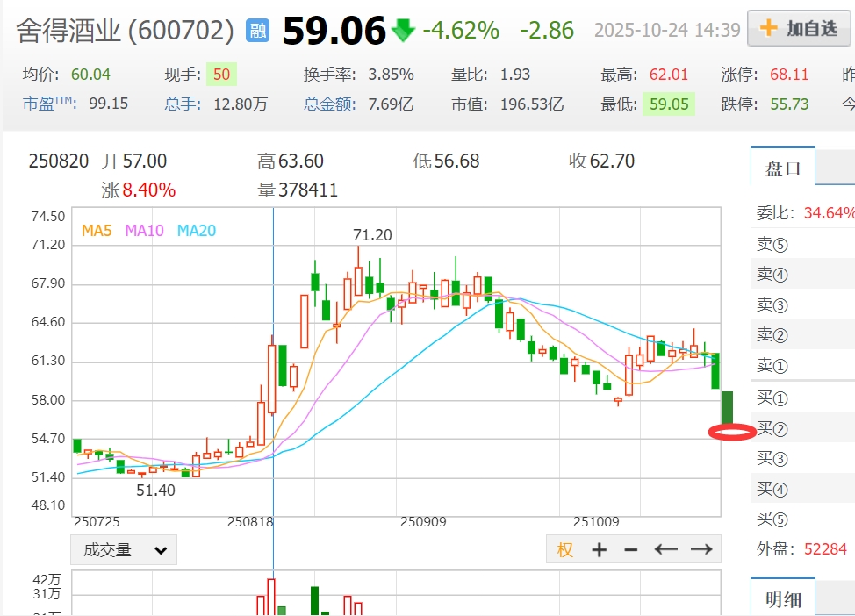The image size is (855, 616).
Task: Click the limit-up price 68.11
Action: (x=789, y=74)
